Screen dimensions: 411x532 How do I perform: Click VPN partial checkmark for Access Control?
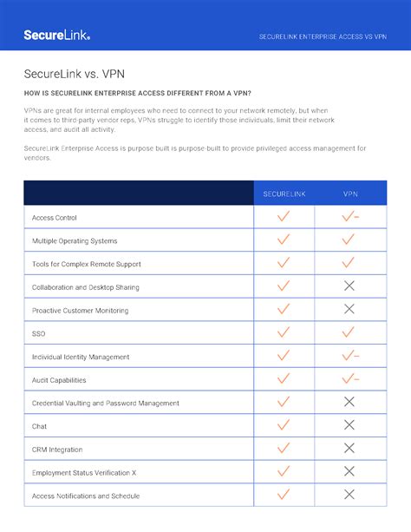pyautogui.click(x=350, y=216)
